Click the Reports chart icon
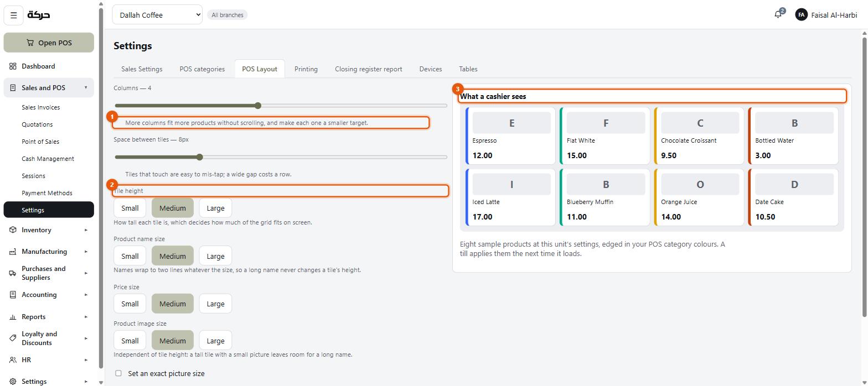Screen dimensions: 868x386 click(13, 317)
